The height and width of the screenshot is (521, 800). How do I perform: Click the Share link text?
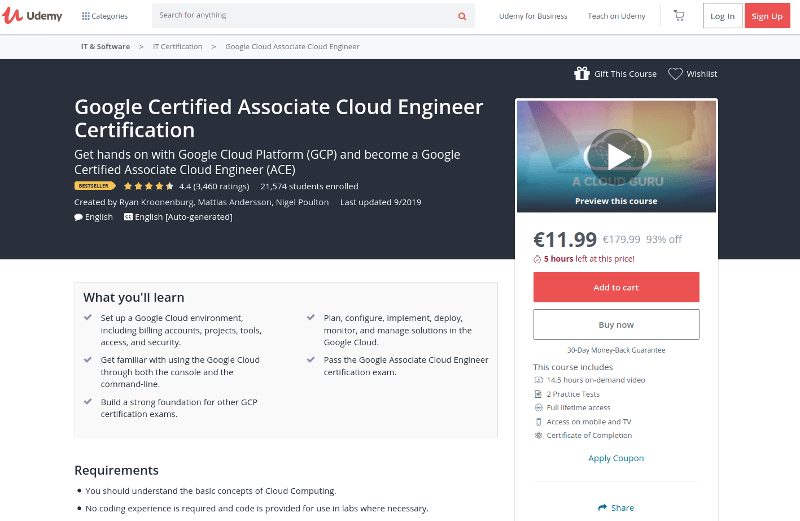click(622, 508)
